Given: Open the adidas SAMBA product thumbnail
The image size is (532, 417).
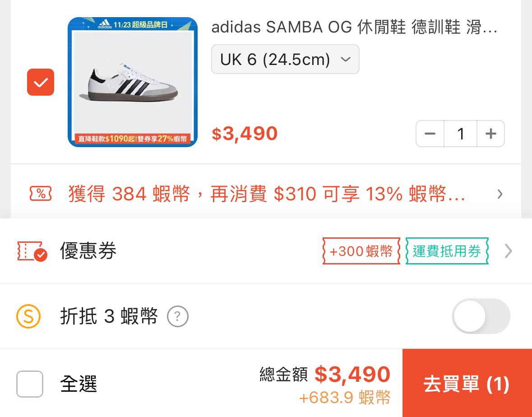Looking at the screenshot, I should (x=132, y=82).
